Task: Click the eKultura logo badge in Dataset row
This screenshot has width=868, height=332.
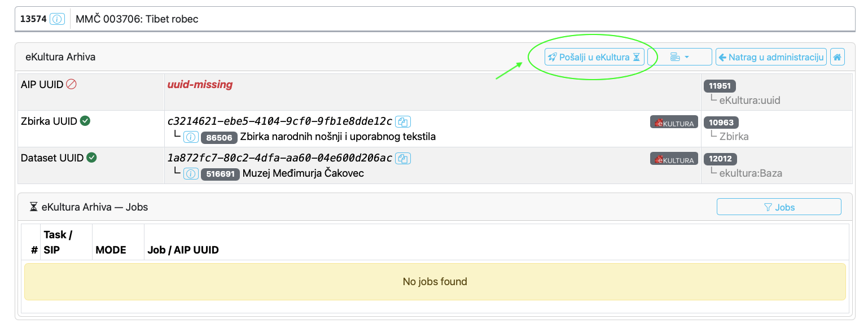Action: click(x=674, y=159)
